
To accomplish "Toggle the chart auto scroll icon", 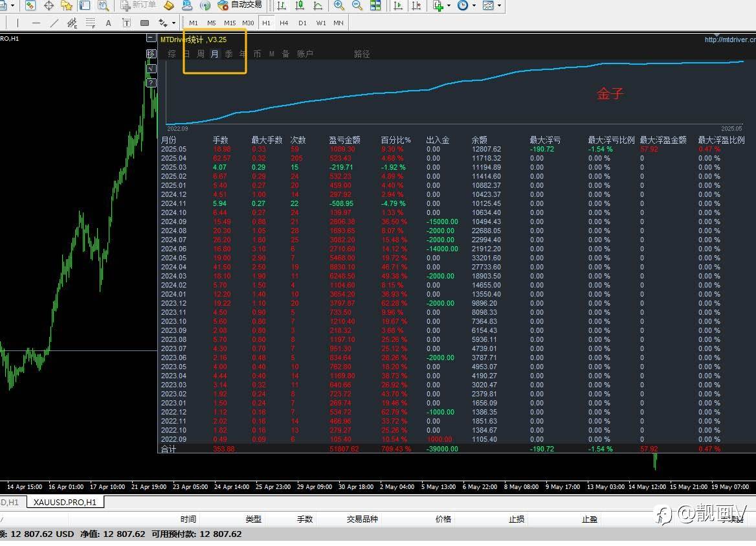I will pyautogui.click(x=398, y=5).
